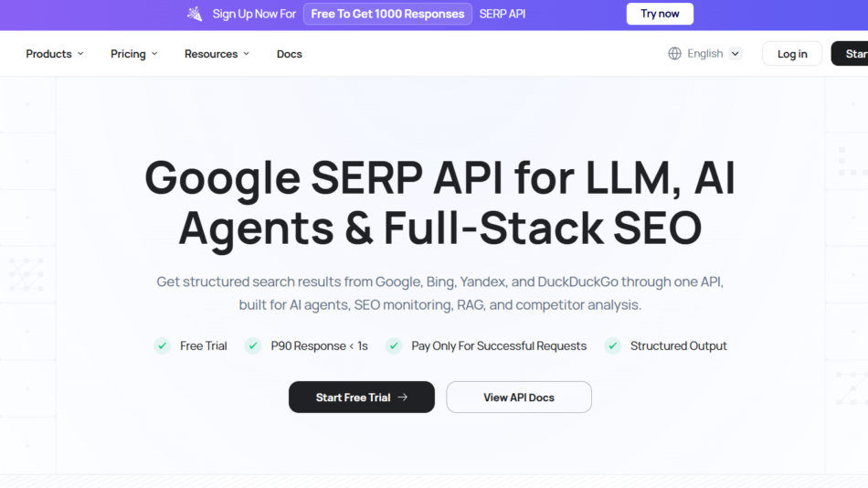Click the Structured Output feature label
This screenshot has width=868, height=488.
click(678, 345)
